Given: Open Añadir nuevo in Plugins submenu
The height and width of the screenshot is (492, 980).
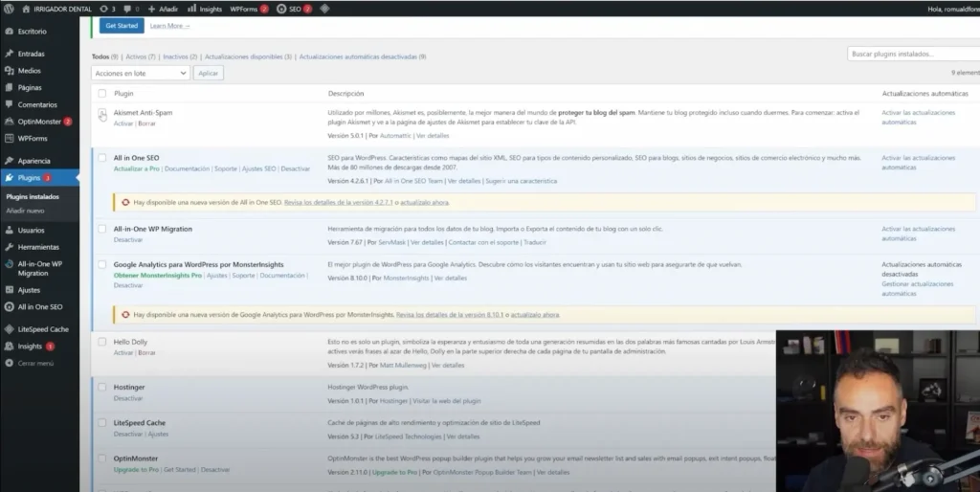Looking at the screenshot, I should pyautogui.click(x=25, y=211).
